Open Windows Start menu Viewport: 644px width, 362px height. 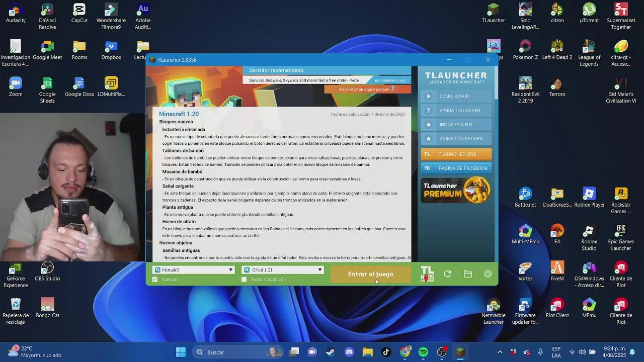pyautogui.click(x=181, y=352)
